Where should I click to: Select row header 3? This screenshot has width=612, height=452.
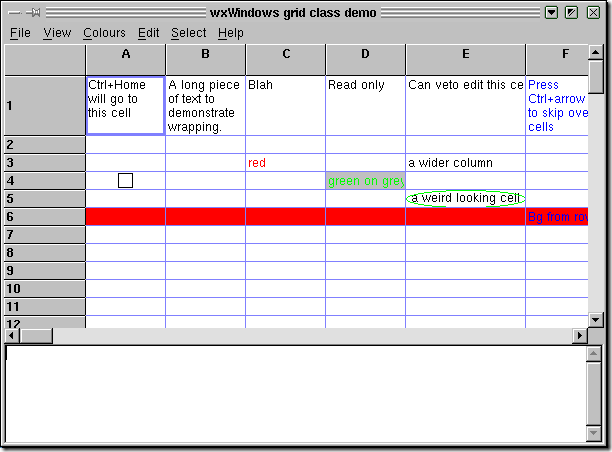click(x=45, y=163)
